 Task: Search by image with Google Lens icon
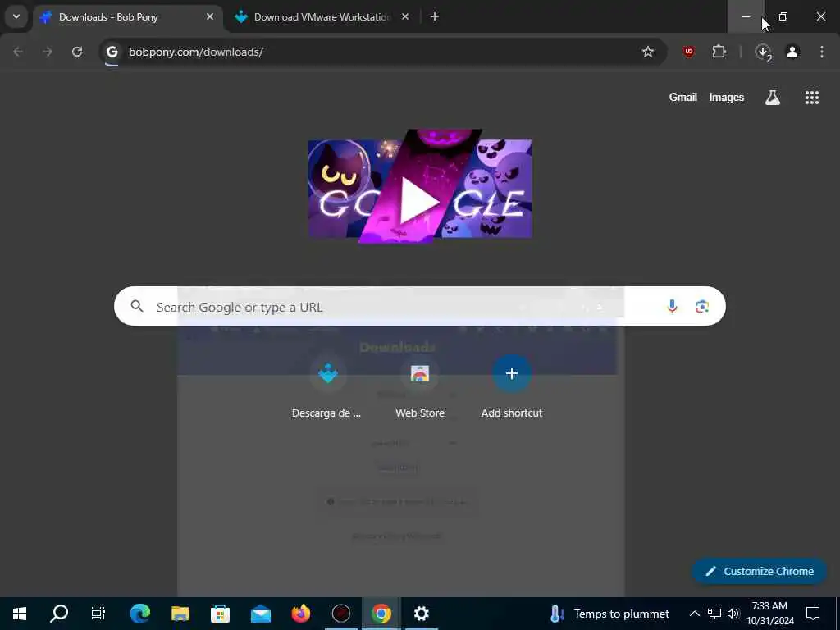[x=702, y=307]
